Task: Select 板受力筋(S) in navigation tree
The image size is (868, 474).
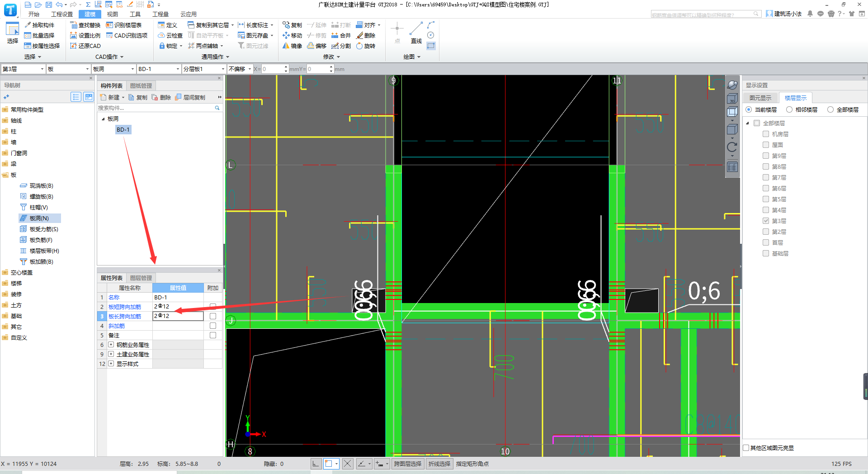Action: coord(39,229)
